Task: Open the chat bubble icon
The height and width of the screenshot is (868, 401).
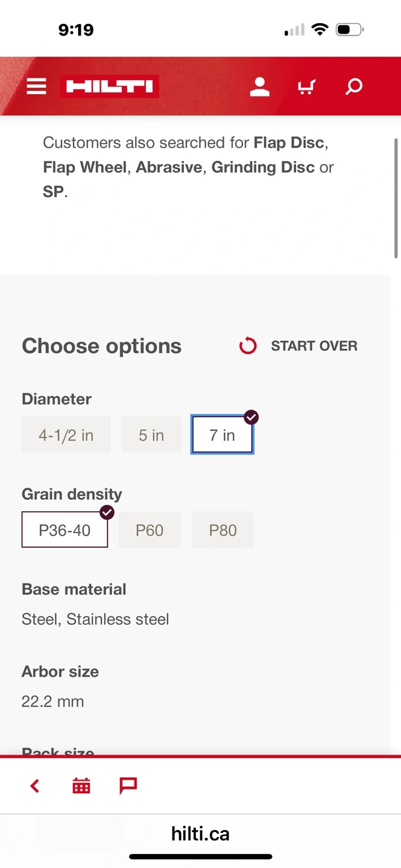Action: pos(128,785)
